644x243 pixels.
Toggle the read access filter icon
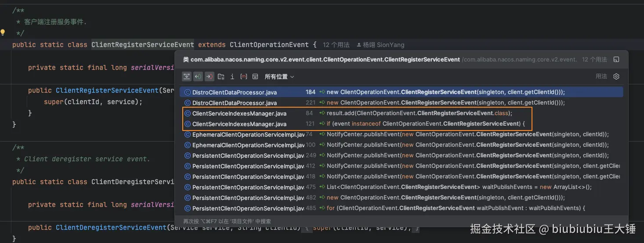[x=198, y=76]
